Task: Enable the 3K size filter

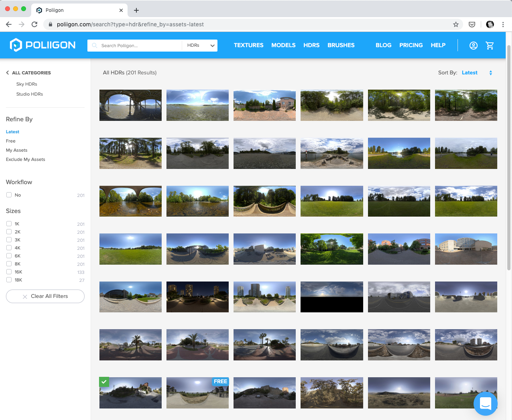Action: (9, 240)
